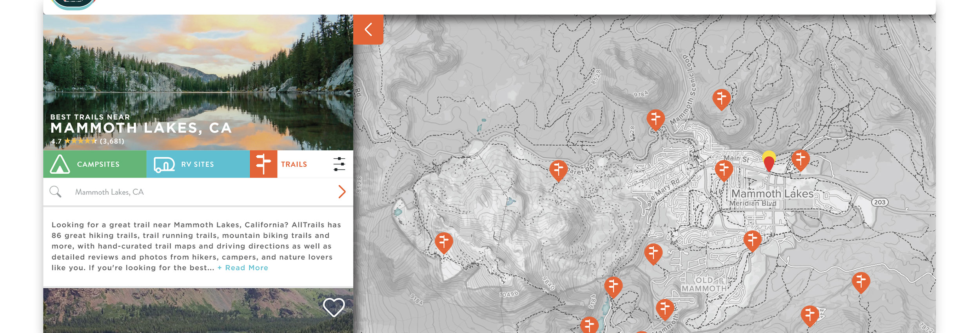Image resolution: width=980 pixels, height=333 pixels.
Task: Click the RV camper icon
Action: pyautogui.click(x=164, y=165)
